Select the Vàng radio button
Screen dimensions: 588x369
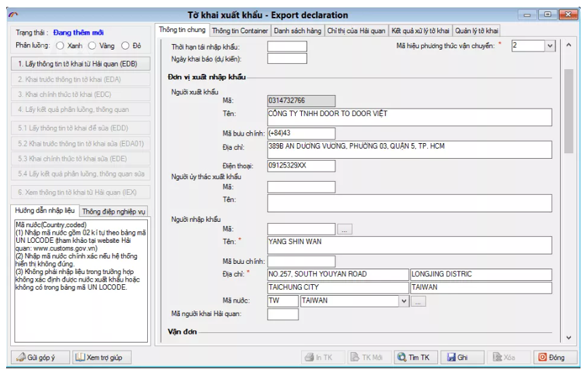click(92, 45)
